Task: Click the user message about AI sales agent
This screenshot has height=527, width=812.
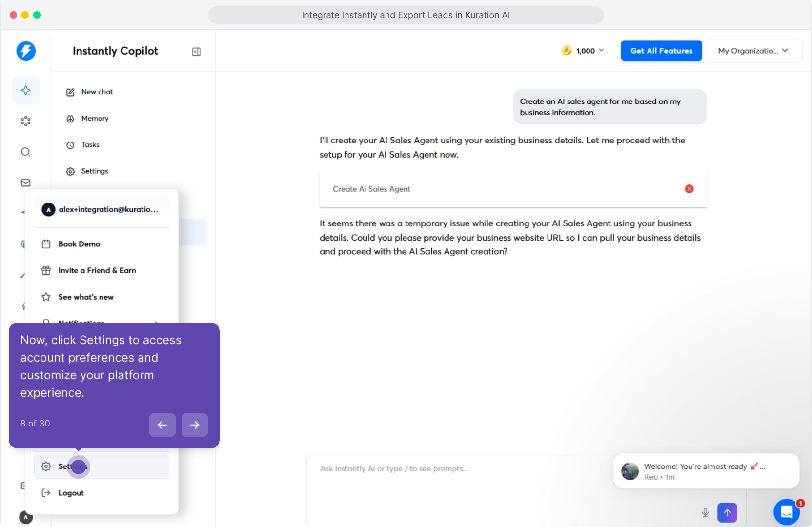Action: coord(610,107)
